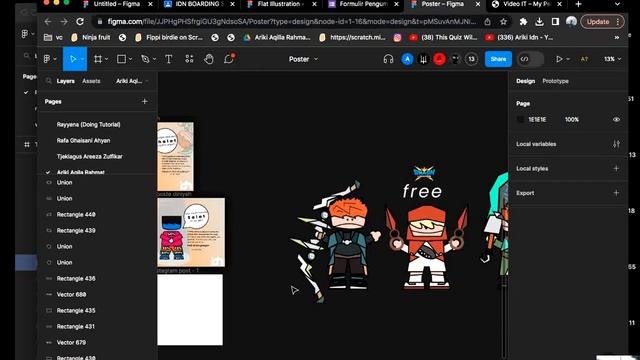This screenshot has width=640, height=360.
Task: Open shape tools dropdown arrow
Action: click(x=130, y=60)
